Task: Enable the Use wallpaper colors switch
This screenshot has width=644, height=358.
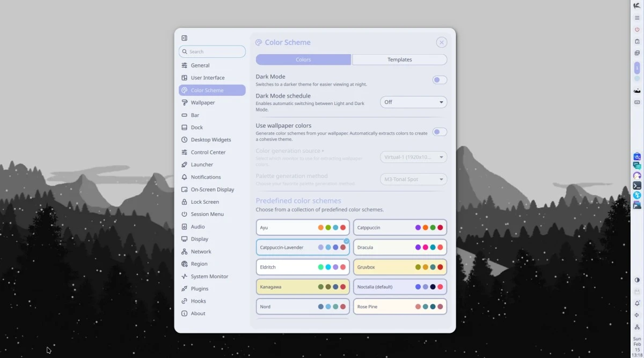Action: click(x=440, y=132)
